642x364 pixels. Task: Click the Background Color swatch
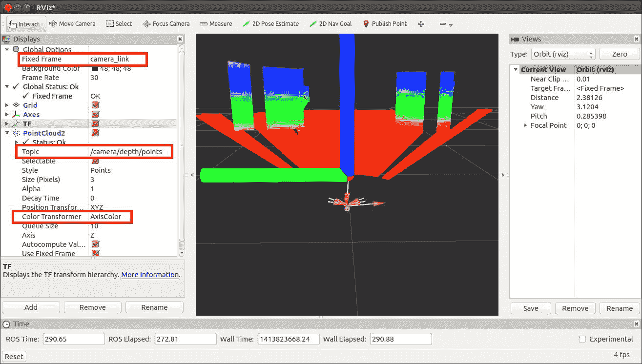point(95,68)
